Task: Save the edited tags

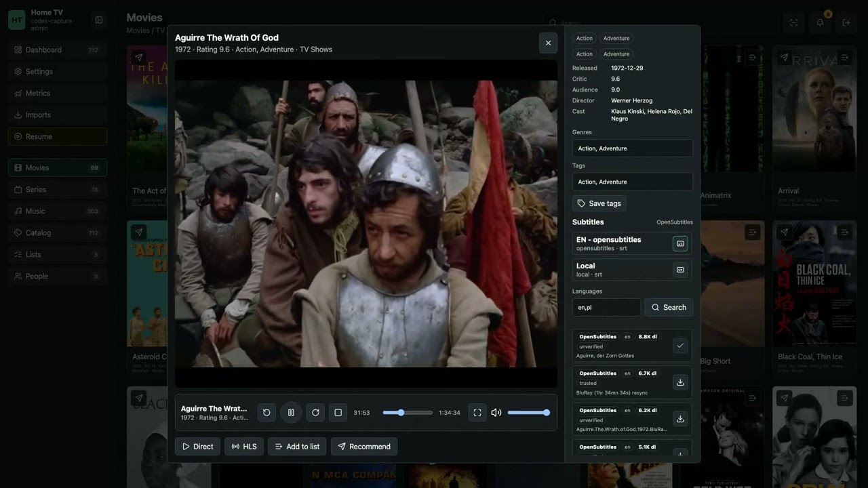Action: [599, 203]
